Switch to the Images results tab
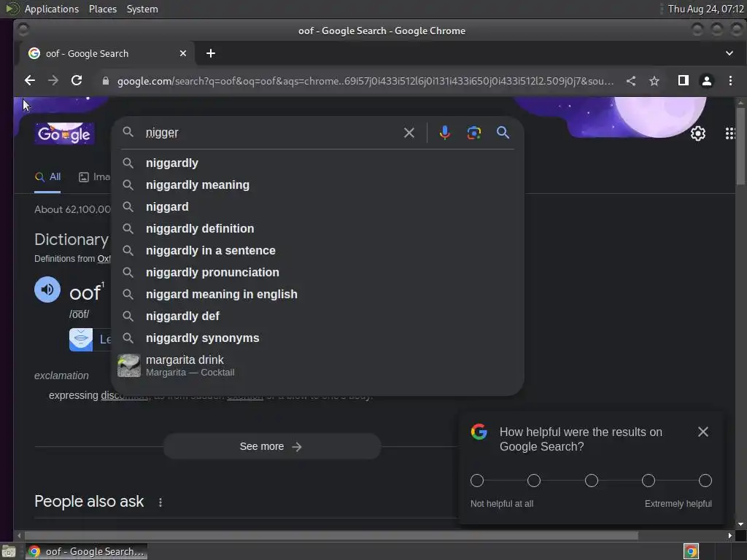This screenshot has height=560, width=747. pyautogui.click(x=94, y=177)
